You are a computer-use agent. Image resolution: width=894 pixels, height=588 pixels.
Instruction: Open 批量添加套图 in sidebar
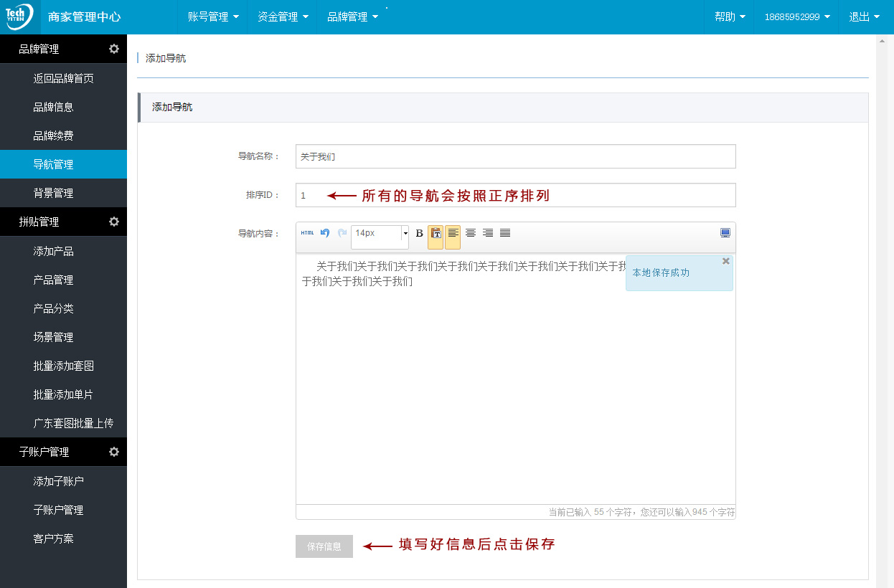click(x=63, y=366)
